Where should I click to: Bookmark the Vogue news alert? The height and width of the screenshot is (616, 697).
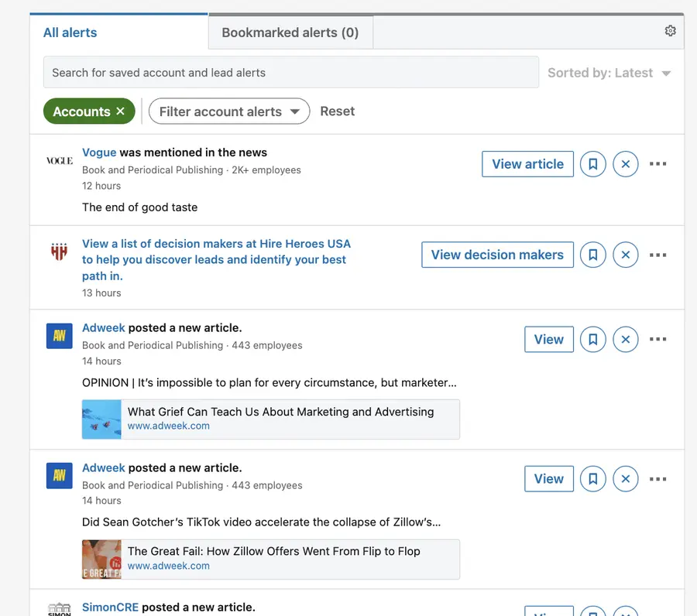coord(592,164)
